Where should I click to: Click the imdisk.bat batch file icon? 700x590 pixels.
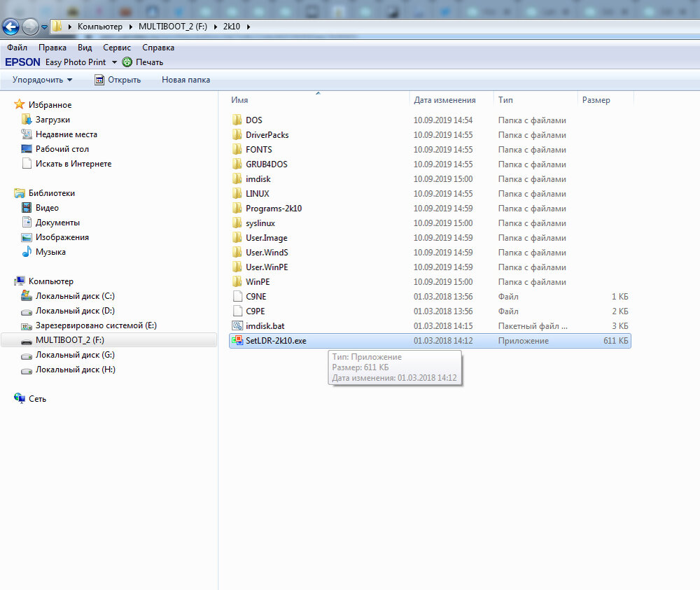(237, 325)
